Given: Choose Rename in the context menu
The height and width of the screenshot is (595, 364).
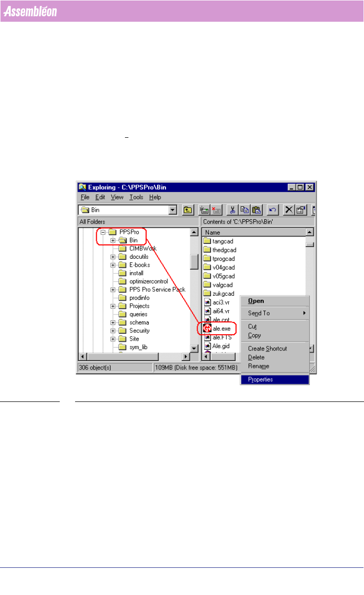Looking at the screenshot, I should click(275, 366).
